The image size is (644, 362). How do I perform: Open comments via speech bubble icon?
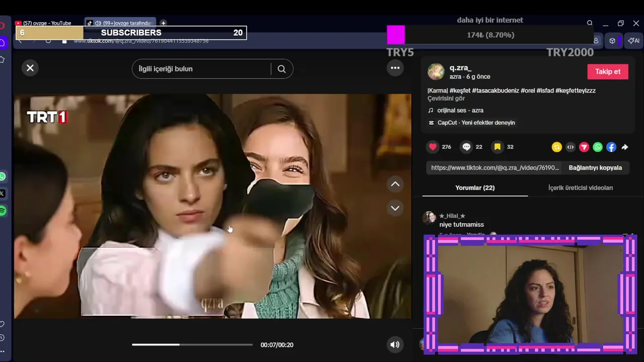point(466,147)
